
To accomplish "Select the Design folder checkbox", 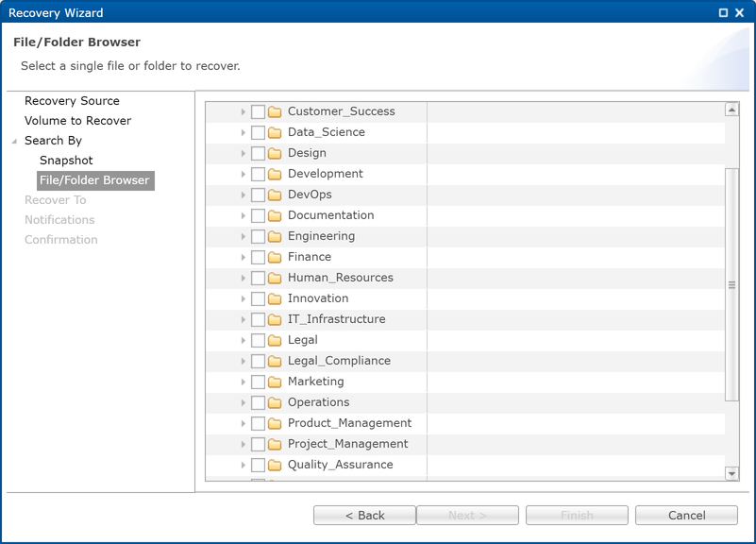I will (x=258, y=153).
